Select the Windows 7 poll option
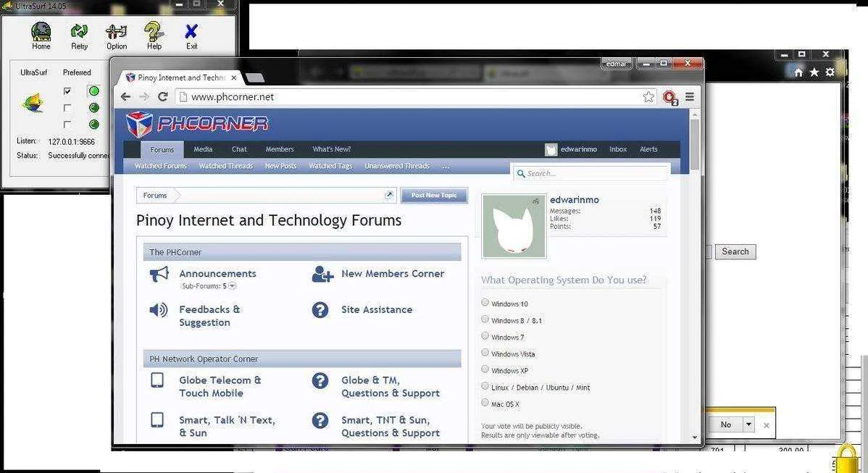Viewport: 868px width, 473px height. click(485, 335)
